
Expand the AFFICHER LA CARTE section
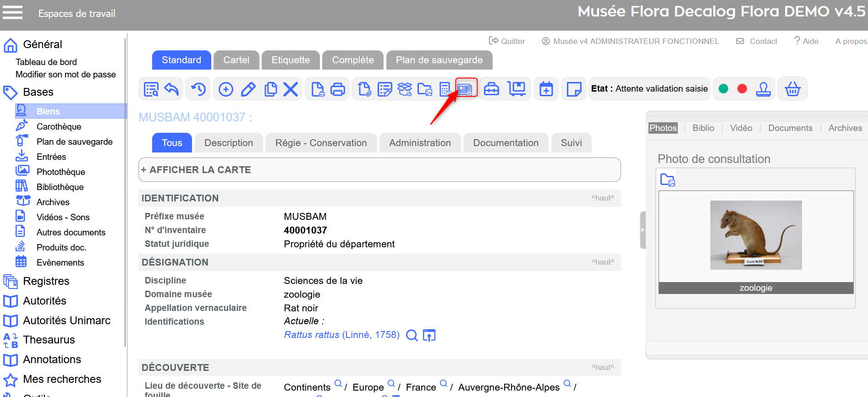pyautogui.click(x=196, y=170)
